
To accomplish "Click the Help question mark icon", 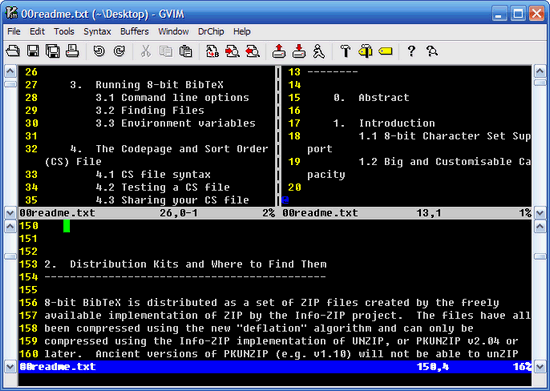I will click(x=411, y=52).
